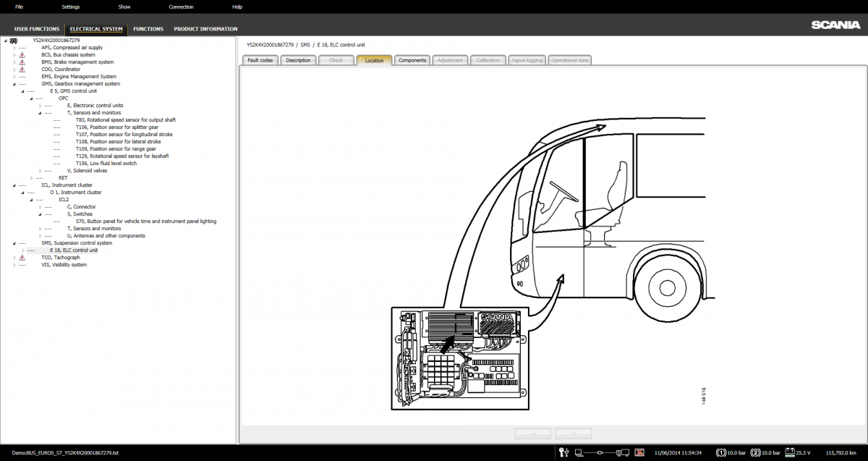Open the USER FUNCTIONS section
The image size is (868, 461).
tap(37, 29)
